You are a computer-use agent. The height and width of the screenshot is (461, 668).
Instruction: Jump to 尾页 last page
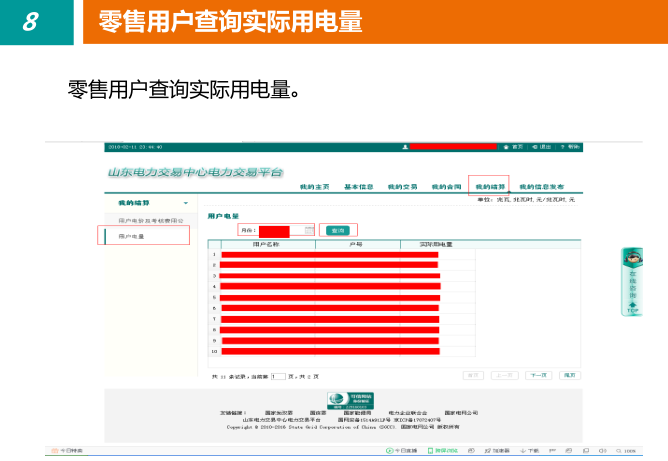pos(569,374)
